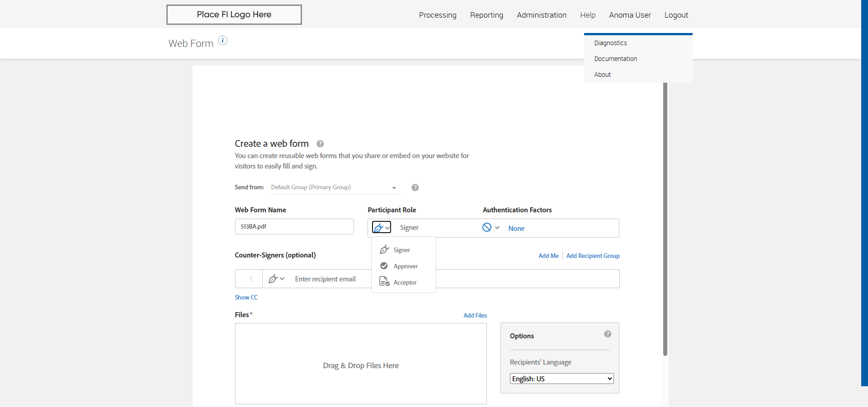The width and height of the screenshot is (868, 407).
Task: Open the counter-signer role pen dropdown
Action: point(276,279)
